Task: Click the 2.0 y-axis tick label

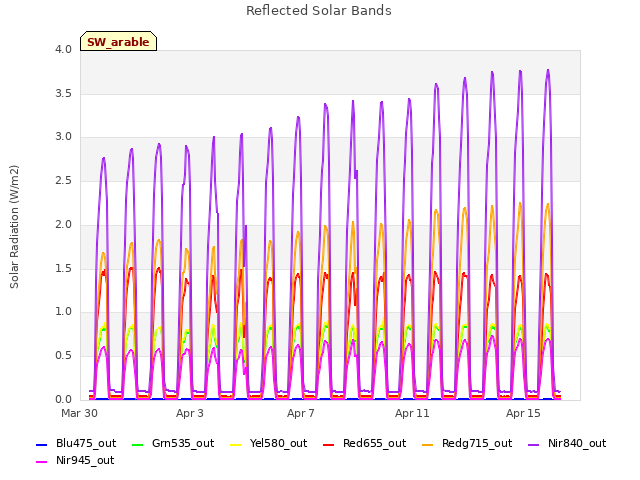Action: point(63,224)
